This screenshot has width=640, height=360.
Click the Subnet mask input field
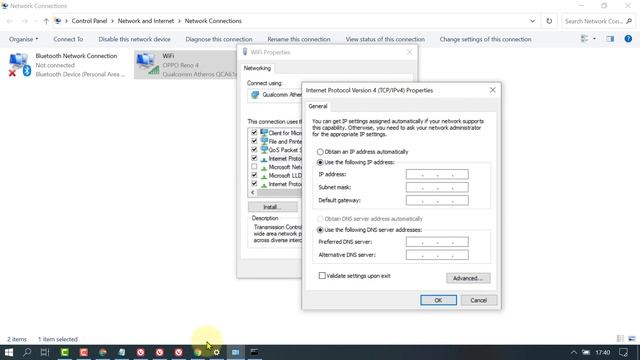point(437,187)
